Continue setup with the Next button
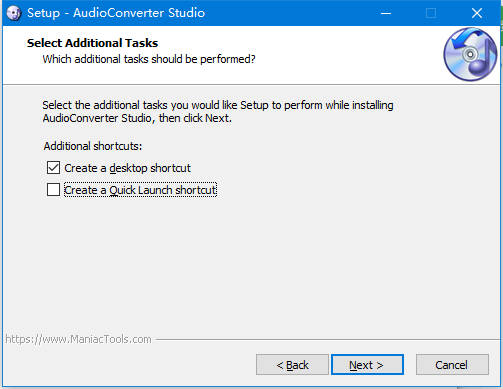503x389 pixels. pos(367,365)
